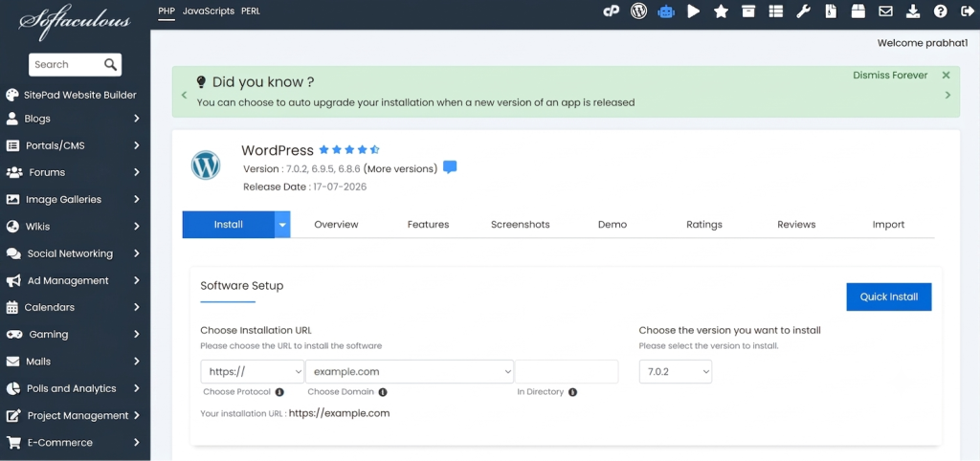The height and width of the screenshot is (461, 980).
Task: Switch to the Reviews tab
Action: [x=796, y=224]
